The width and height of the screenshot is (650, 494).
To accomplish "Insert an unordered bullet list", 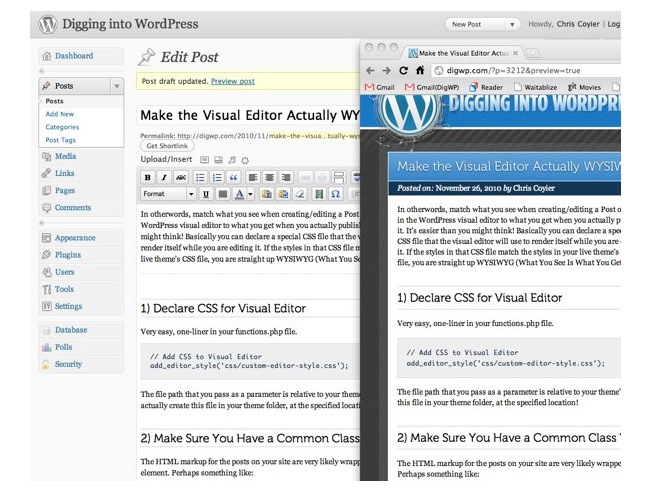I will [x=201, y=177].
